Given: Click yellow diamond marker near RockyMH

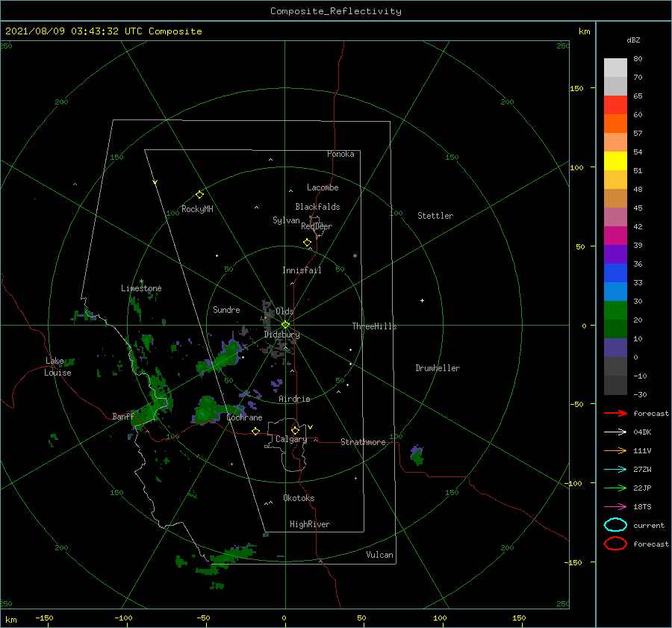Looking at the screenshot, I should 199,195.
